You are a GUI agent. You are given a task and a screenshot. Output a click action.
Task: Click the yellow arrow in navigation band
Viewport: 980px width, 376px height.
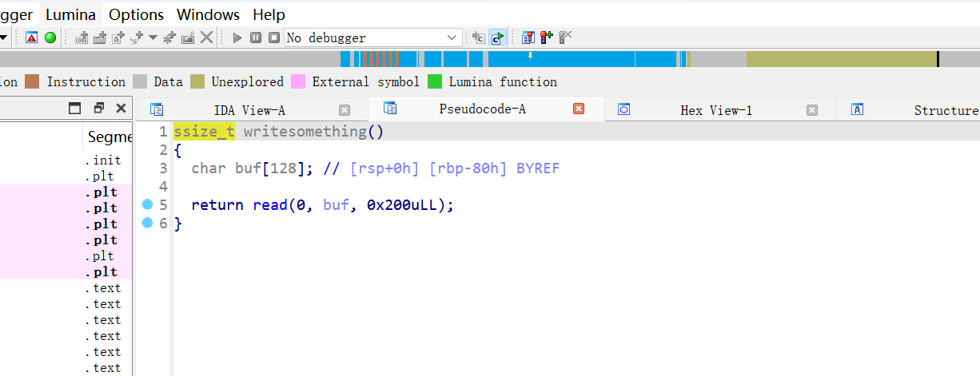530,56
